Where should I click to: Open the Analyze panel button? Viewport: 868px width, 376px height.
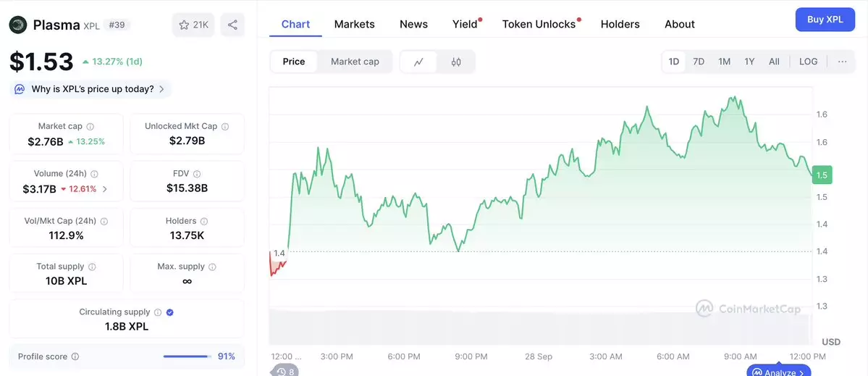(x=778, y=372)
